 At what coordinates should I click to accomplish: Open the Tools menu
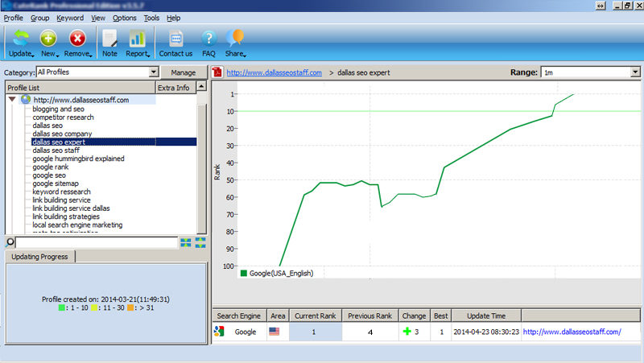[151, 18]
